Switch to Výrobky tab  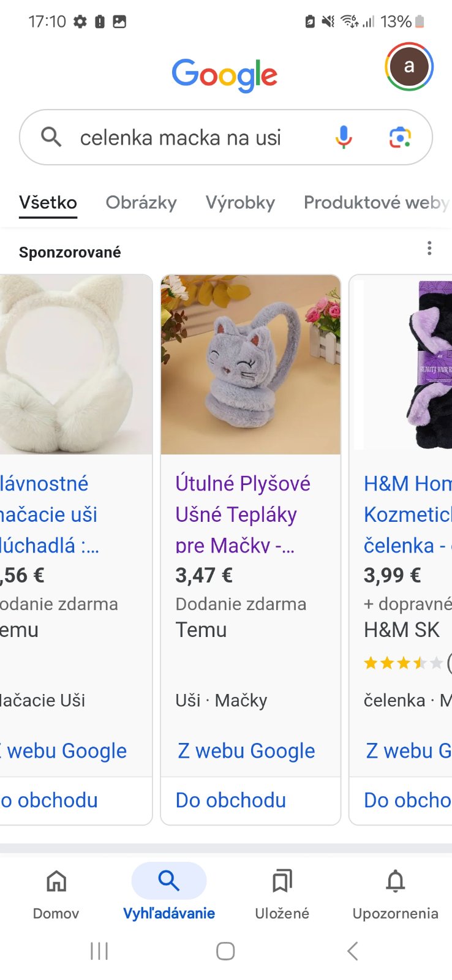tap(240, 203)
